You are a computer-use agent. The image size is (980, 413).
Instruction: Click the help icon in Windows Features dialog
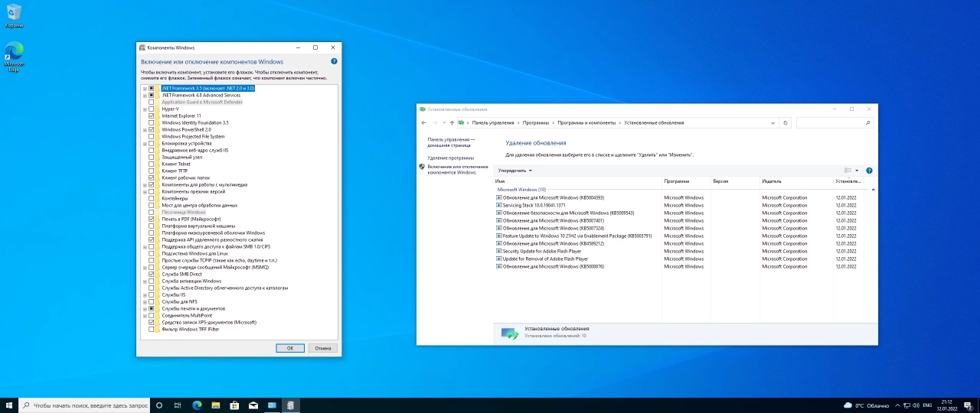334,61
